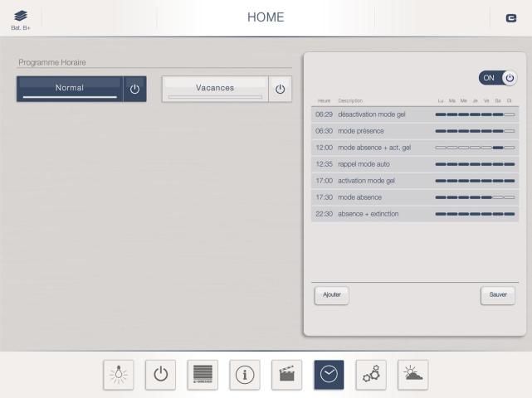This screenshot has height=398, width=532.
Task: Select the clock schedule icon
Action: click(329, 375)
